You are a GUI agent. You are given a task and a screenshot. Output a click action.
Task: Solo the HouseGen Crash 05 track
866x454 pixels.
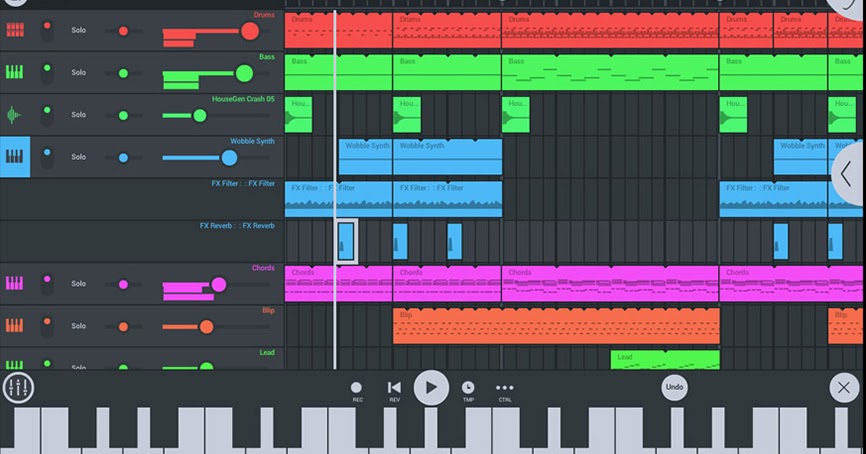point(78,115)
